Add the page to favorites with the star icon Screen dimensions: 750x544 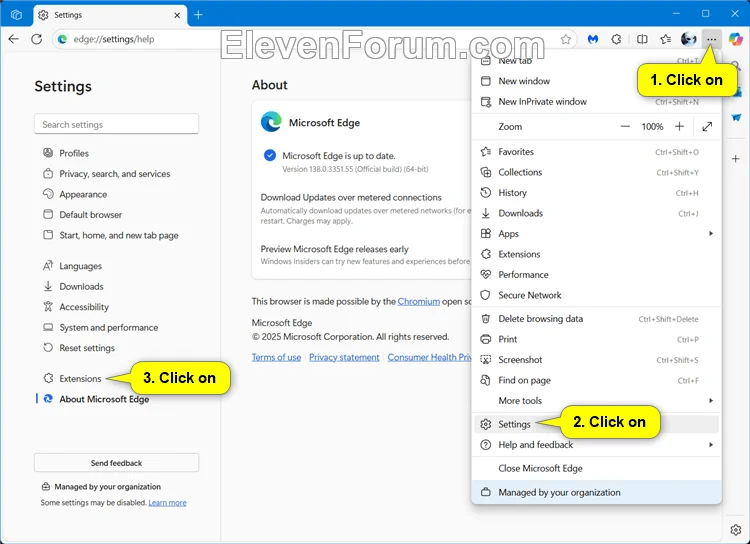coord(566,39)
